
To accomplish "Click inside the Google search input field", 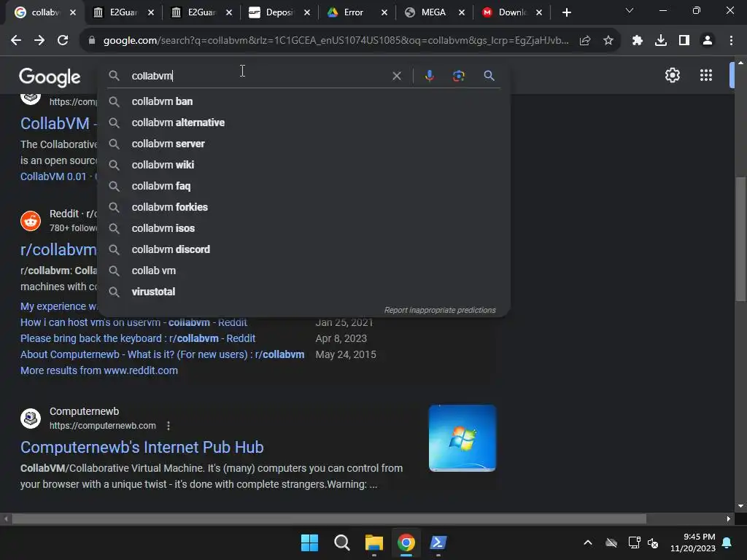I will (258, 76).
